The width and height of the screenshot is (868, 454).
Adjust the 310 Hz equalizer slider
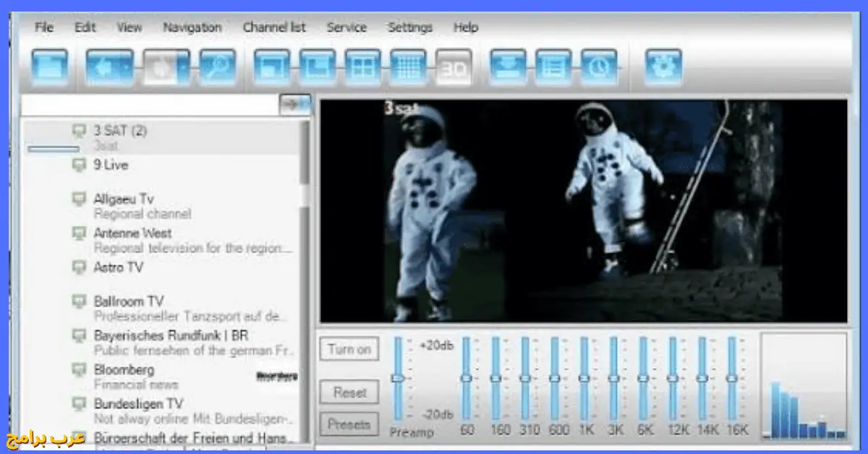pyautogui.click(x=525, y=378)
